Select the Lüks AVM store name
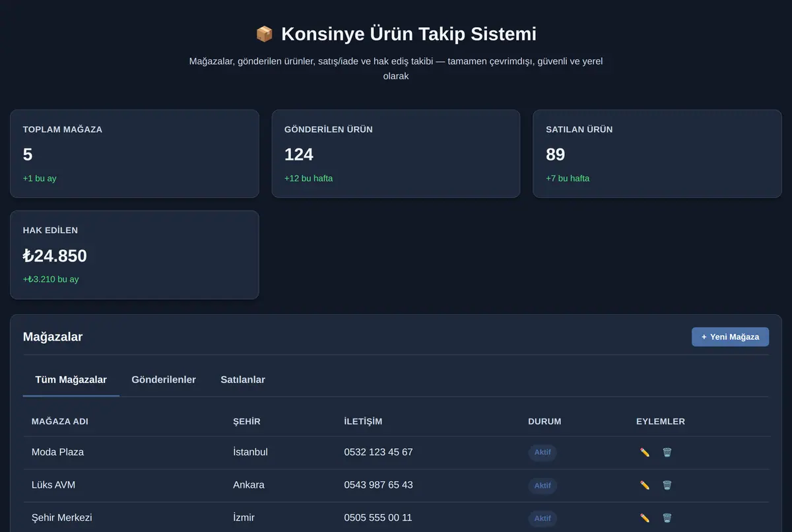This screenshot has width=792, height=532. tap(53, 484)
